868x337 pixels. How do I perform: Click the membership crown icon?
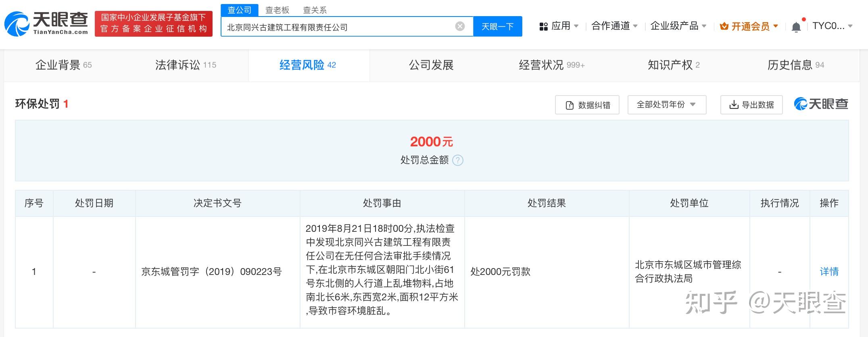pyautogui.click(x=724, y=27)
